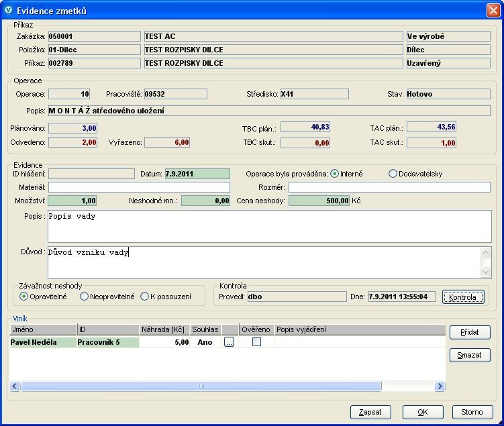The height and width of the screenshot is (426, 504).
Task: Click the app icon in the title bar
Action: (x=8, y=10)
